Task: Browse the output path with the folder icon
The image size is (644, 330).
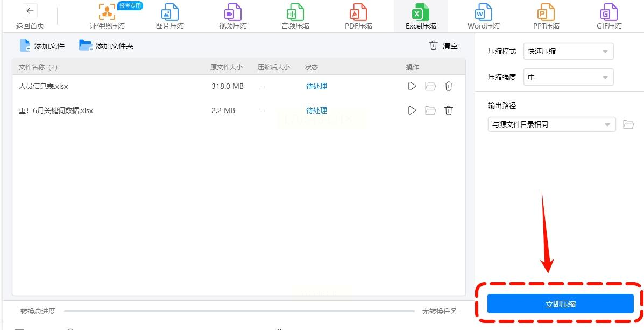Action: point(628,124)
